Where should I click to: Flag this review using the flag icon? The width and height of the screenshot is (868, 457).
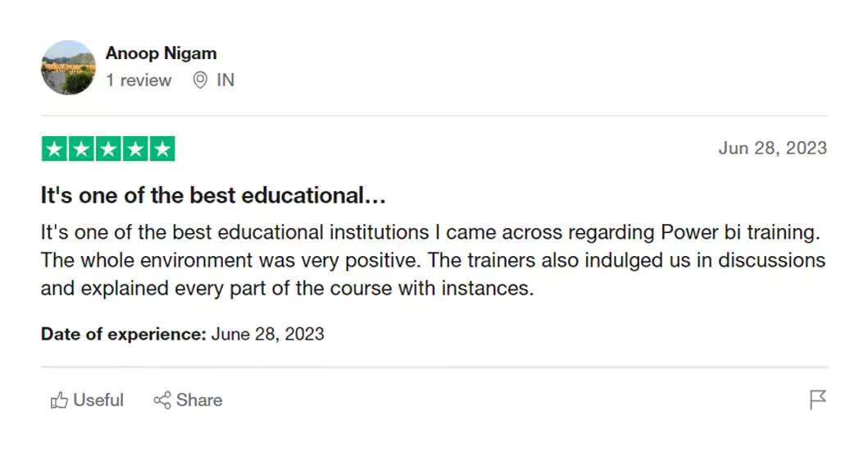pyautogui.click(x=817, y=400)
